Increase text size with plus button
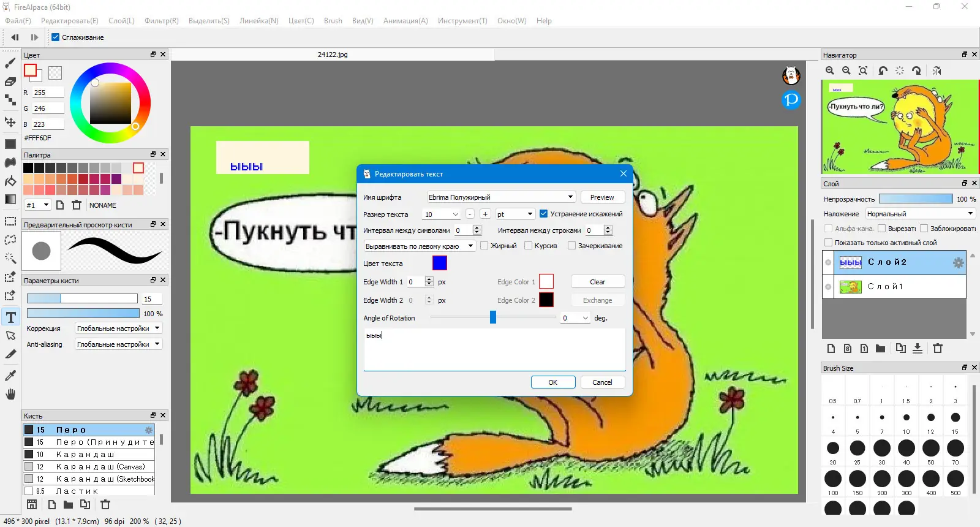This screenshot has height=527, width=980. [485, 214]
